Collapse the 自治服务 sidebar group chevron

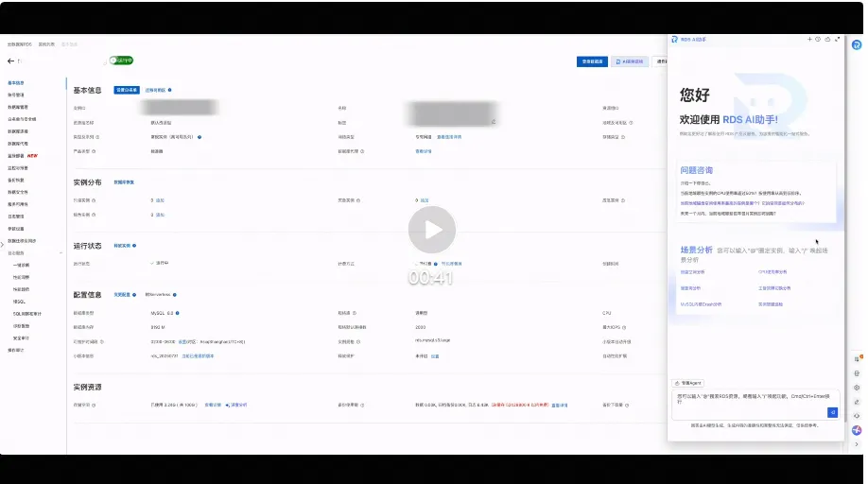pyautogui.click(x=61, y=253)
